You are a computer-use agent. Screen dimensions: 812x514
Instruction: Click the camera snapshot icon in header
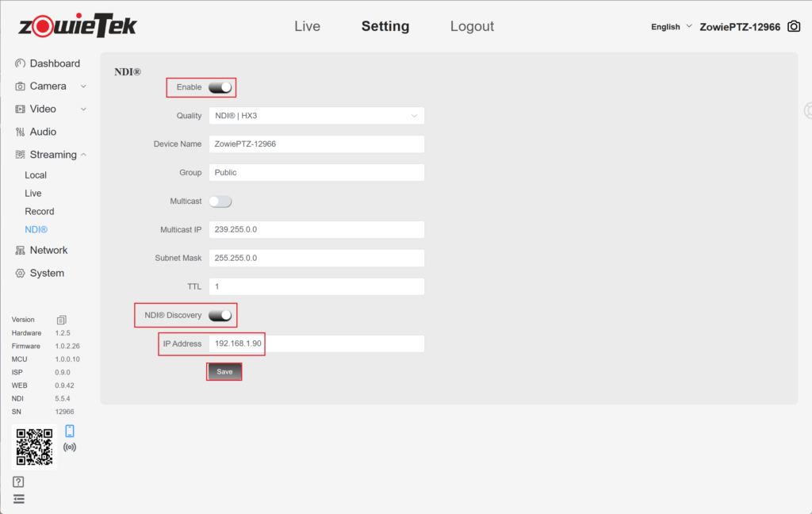(x=793, y=27)
